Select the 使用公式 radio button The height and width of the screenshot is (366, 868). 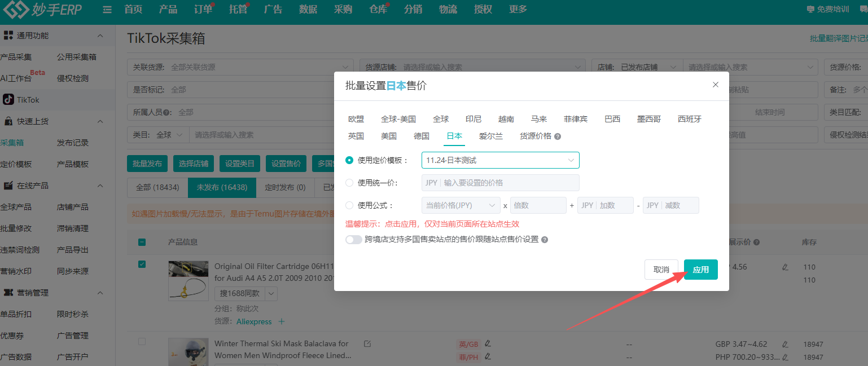[x=349, y=205]
